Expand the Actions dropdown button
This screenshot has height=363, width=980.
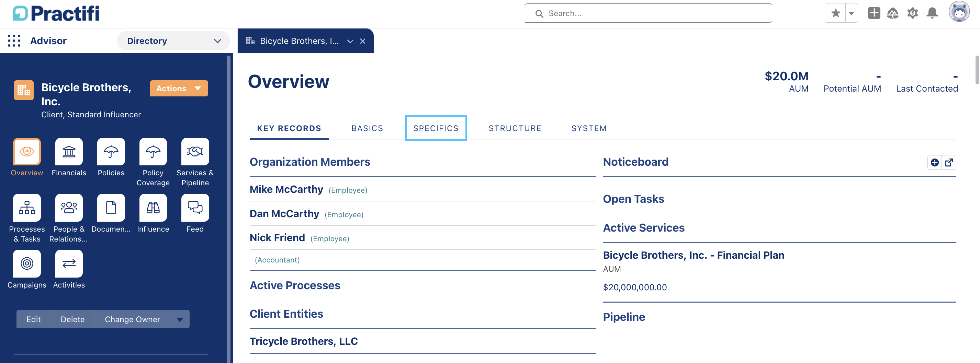click(x=179, y=88)
